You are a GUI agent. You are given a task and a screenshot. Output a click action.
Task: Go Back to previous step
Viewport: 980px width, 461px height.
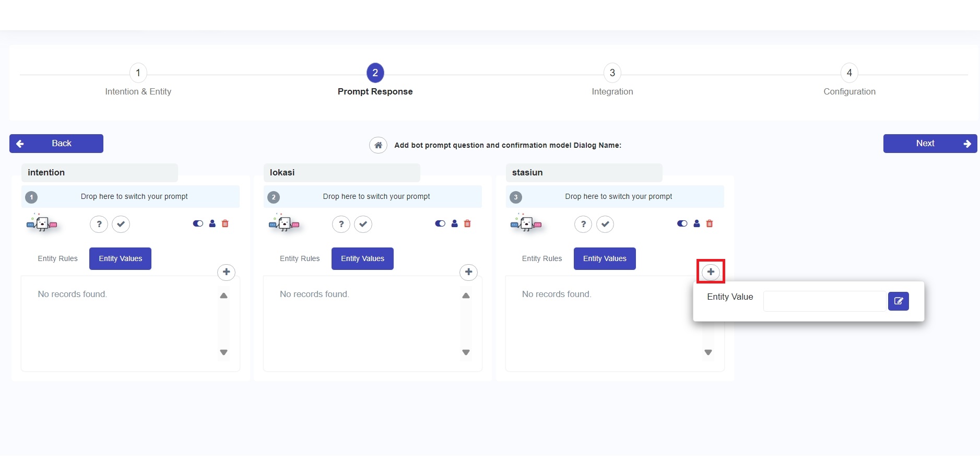(x=56, y=144)
